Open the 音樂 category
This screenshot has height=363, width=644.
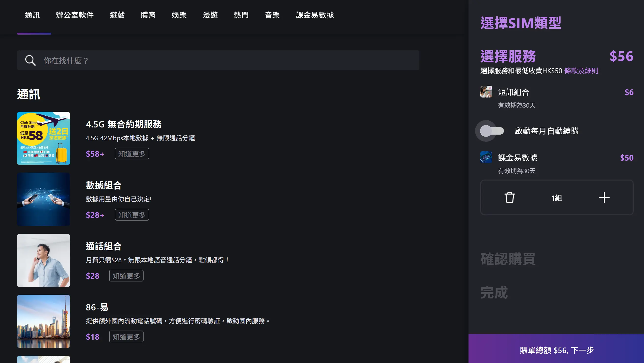tap(272, 15)
